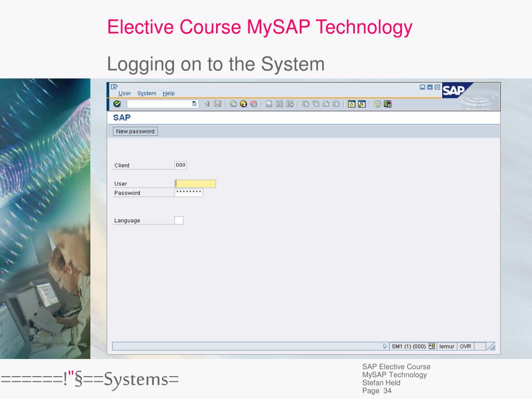Screen dimensions: 532x399
Task: Close the SAP window
Action: click(x=437, y=87)
